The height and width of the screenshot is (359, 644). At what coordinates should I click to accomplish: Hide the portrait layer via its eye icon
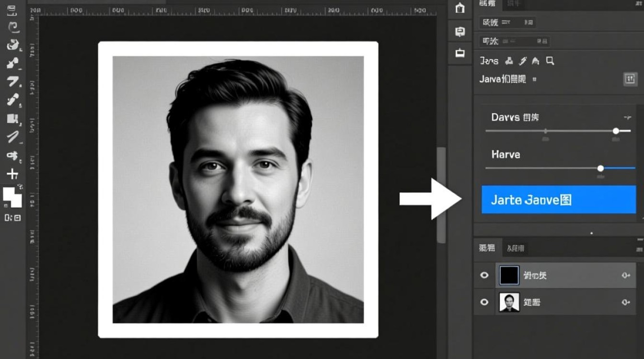pos(484,302)
